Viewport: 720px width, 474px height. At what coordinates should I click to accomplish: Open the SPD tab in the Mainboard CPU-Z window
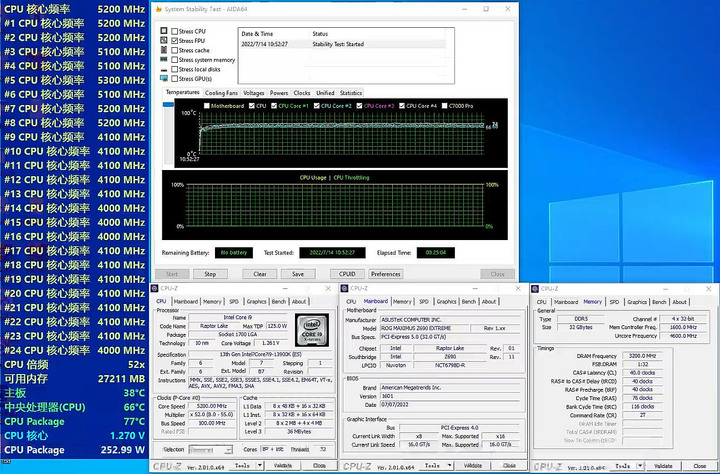(x=425, y=301)
